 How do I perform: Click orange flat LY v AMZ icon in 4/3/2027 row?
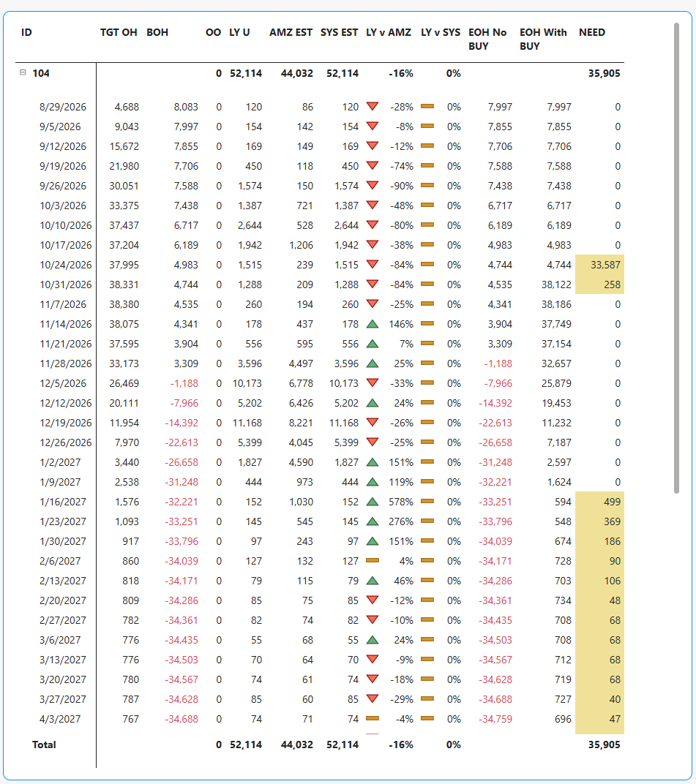pos(373,718)
